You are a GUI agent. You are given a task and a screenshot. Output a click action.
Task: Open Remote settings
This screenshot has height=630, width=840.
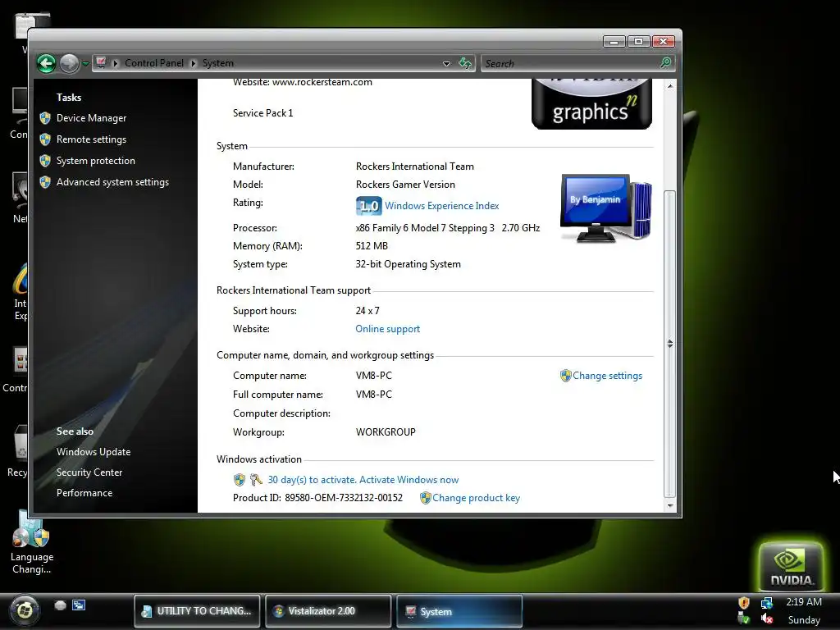92,139
